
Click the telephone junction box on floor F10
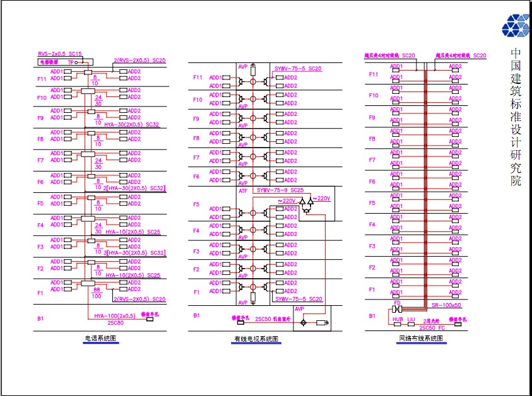coord(88,91)
